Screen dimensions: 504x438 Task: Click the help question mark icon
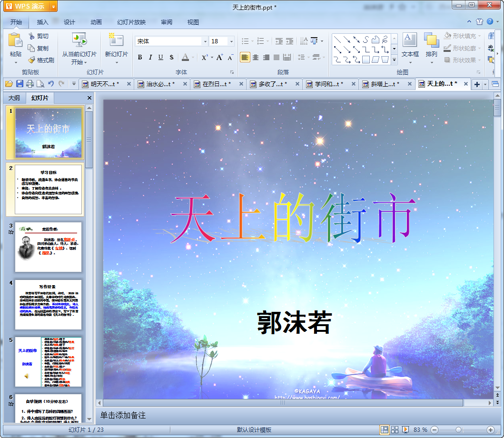[490, 21]
